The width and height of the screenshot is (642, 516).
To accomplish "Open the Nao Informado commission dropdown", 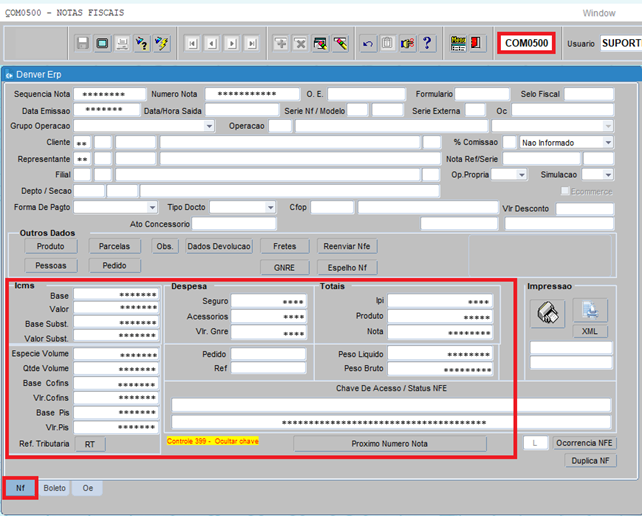I will (x=607, y=143).
